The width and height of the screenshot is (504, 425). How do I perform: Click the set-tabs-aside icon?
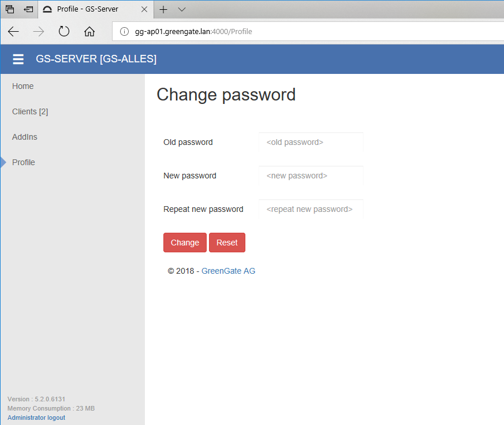pyautogui.click(x=28, y=9)
